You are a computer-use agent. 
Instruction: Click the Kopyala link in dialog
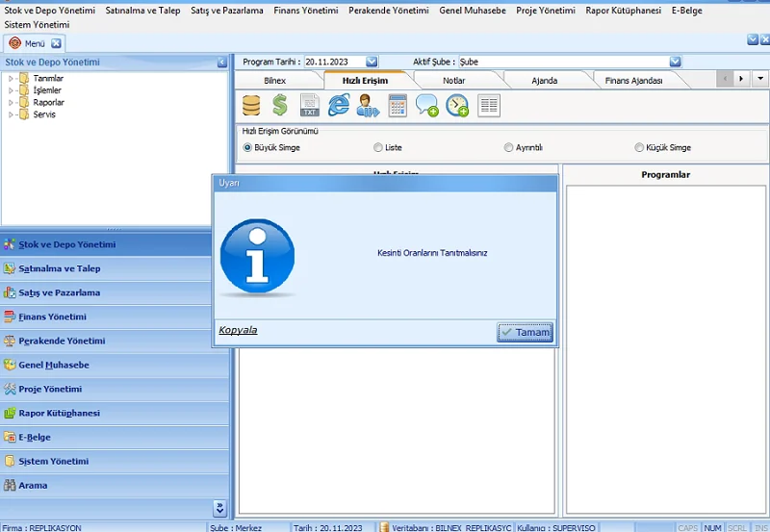coord(238,331)
